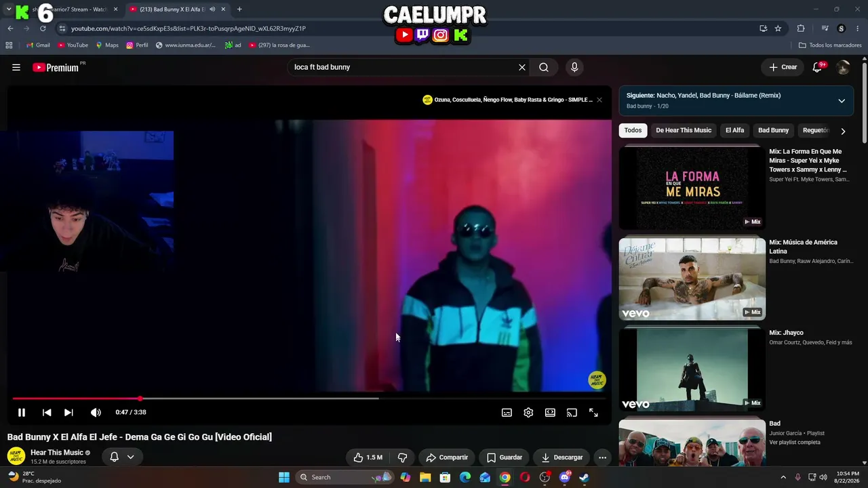Open the Windows Start menu
The height and width of the screenshot is (488, 868).
tap(284, 477)
